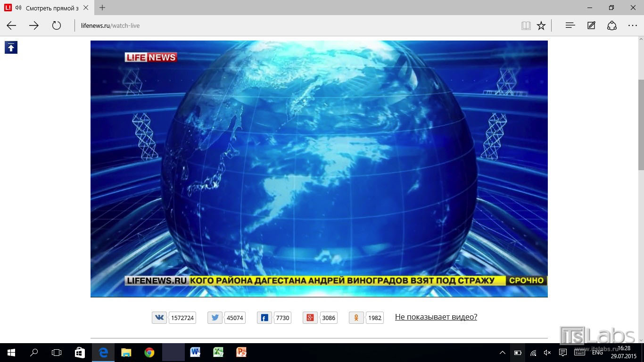Viewport: 644px width, 362px height.
Task: Click the vertical page scrollbar thumb
Action: pyautogui.click(x=641, y=125)
